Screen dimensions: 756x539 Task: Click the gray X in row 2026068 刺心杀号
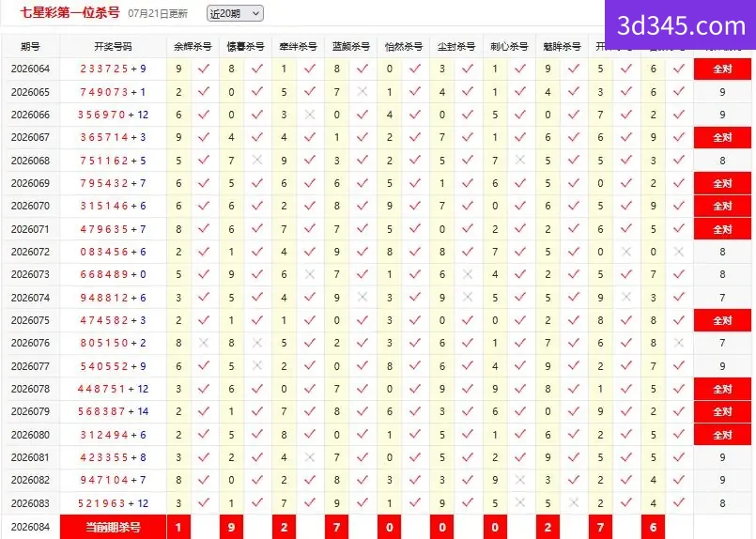pos(519,160)
